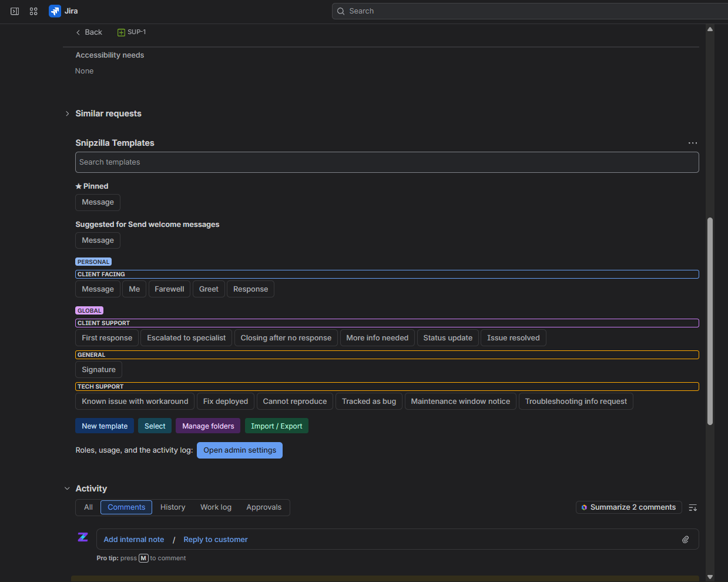Collapse the CLIENT FACING folder
728x582 pixels.
[x=387, y=275]
